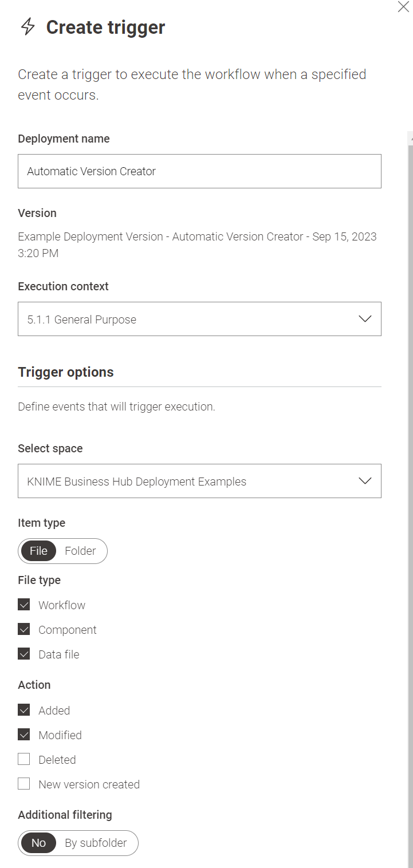
Task: Click the Deployment name input field
Action: [199, 171]
